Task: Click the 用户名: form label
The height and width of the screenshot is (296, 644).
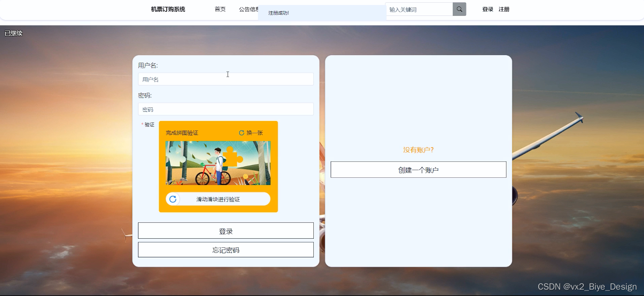Action: pyautogui.click(x=148, y=65)
